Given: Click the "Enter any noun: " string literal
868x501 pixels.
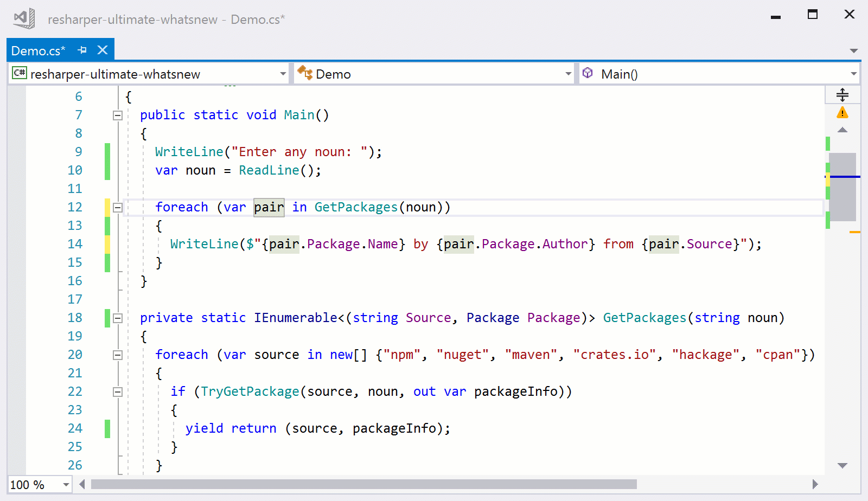Looking at the screenshot, I should coord(299,152).
